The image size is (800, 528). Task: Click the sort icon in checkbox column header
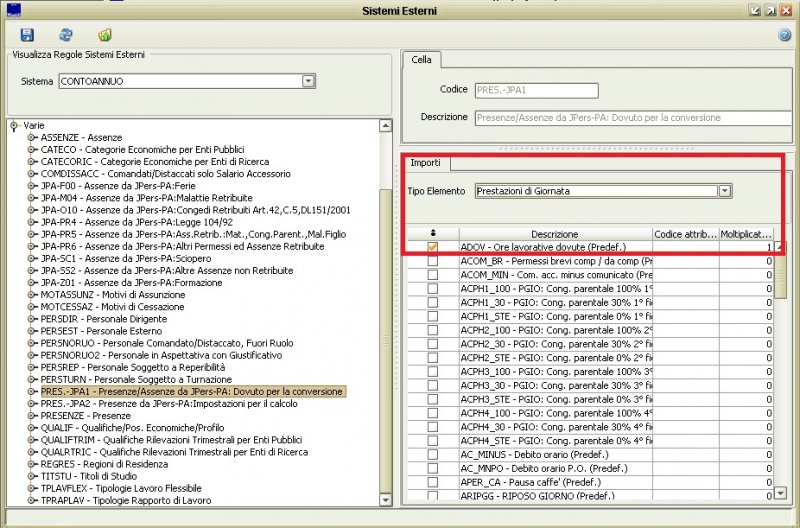[432, 233]
